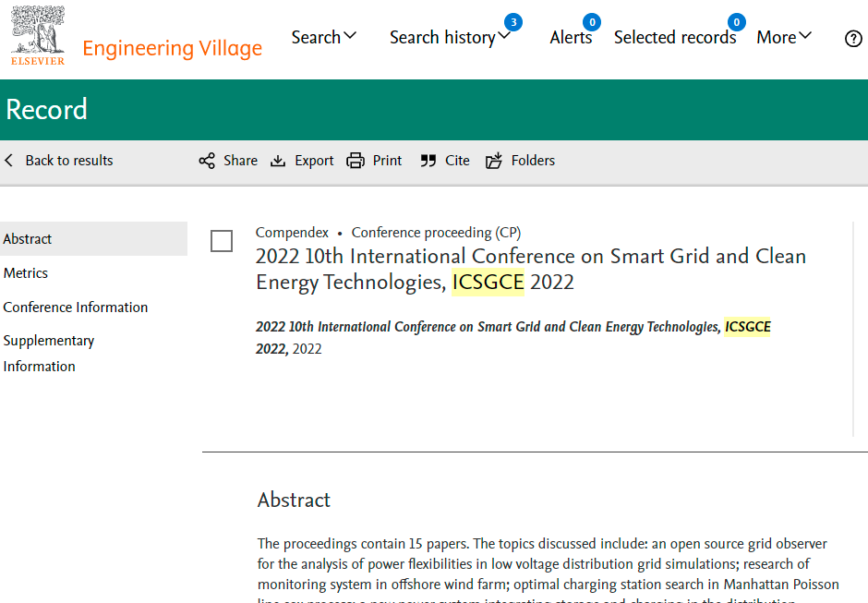
Task: Click the Cite quotation marks icon
Action: click(x=428, y=161)
